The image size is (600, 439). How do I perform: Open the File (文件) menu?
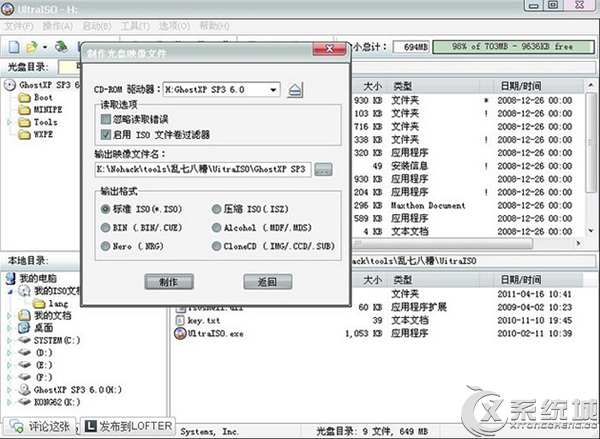coord(19,26)
